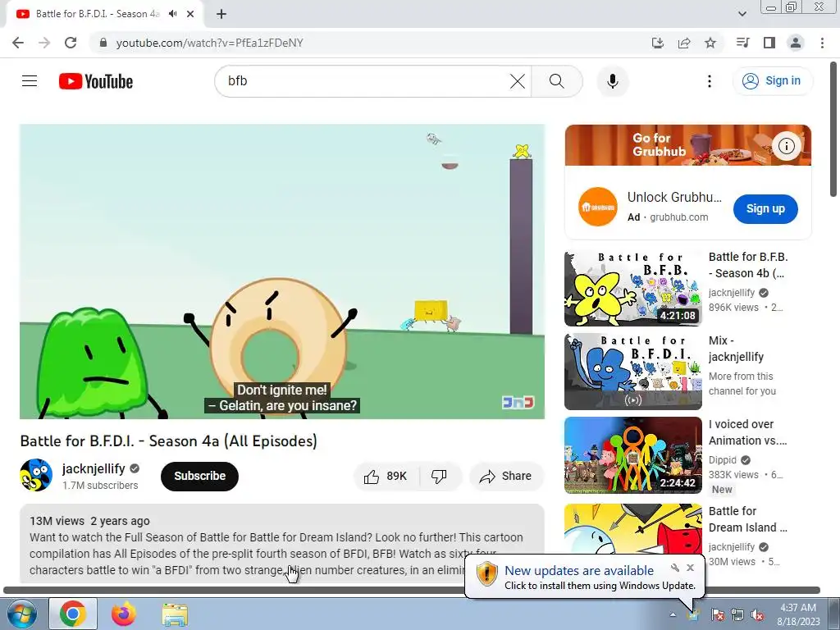Image resolution: width=840 pixels, height=630 pixels.
Task: Click the Sign in button
Action: (x=772, y=81)
